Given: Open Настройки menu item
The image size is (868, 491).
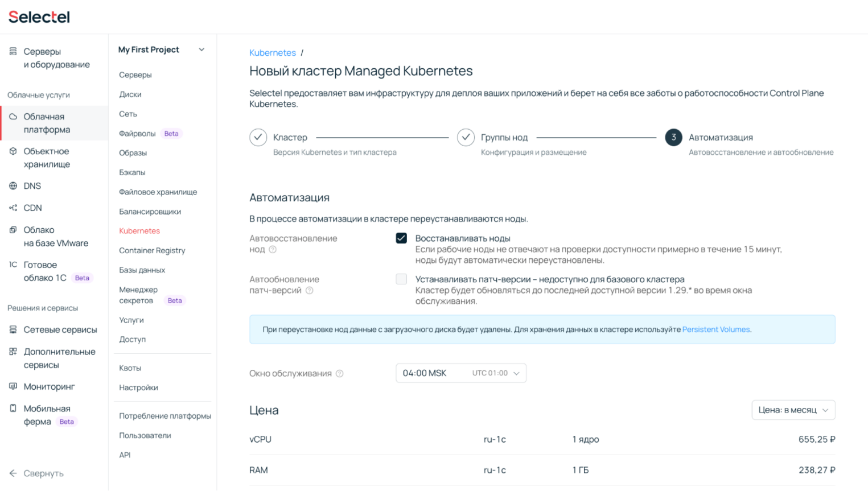Looking at the screenshot, I should coord(138,388).
